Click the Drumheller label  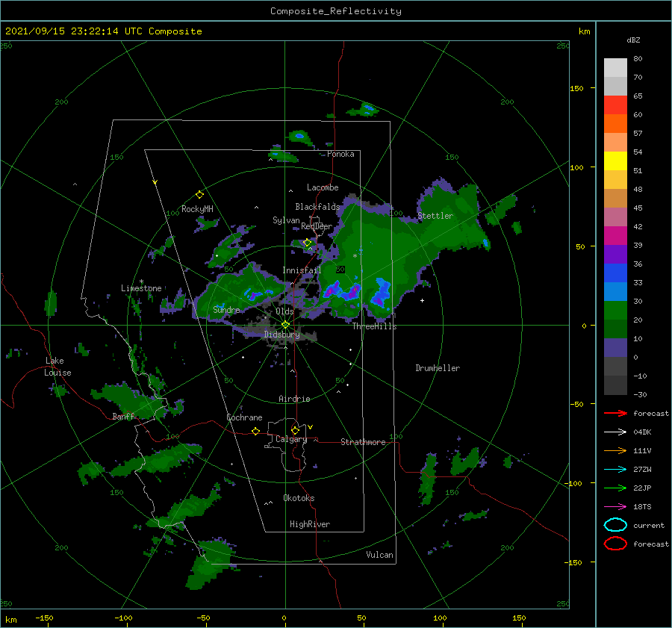pos(438,368)
